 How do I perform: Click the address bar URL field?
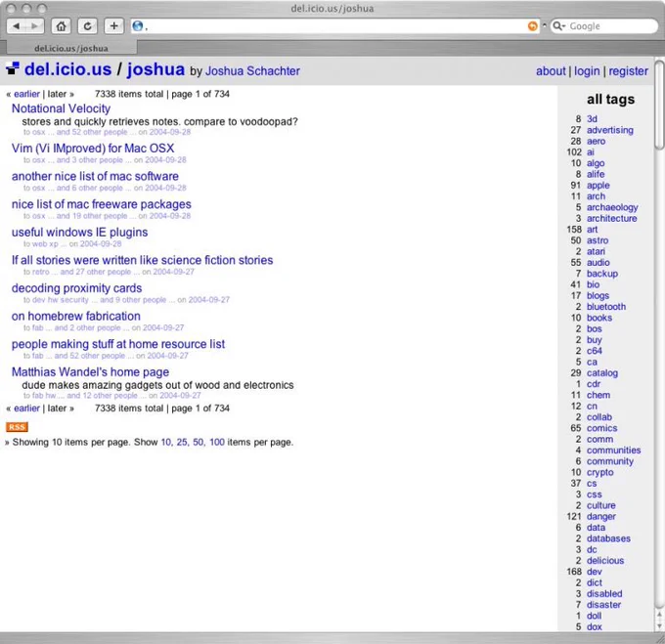coord(335,26)
